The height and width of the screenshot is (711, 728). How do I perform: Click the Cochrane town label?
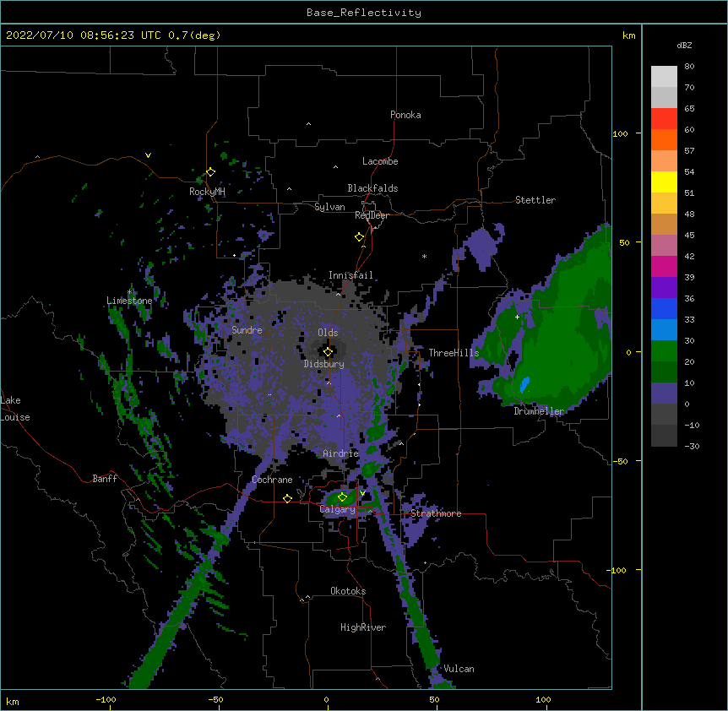(x=272, y=480)
